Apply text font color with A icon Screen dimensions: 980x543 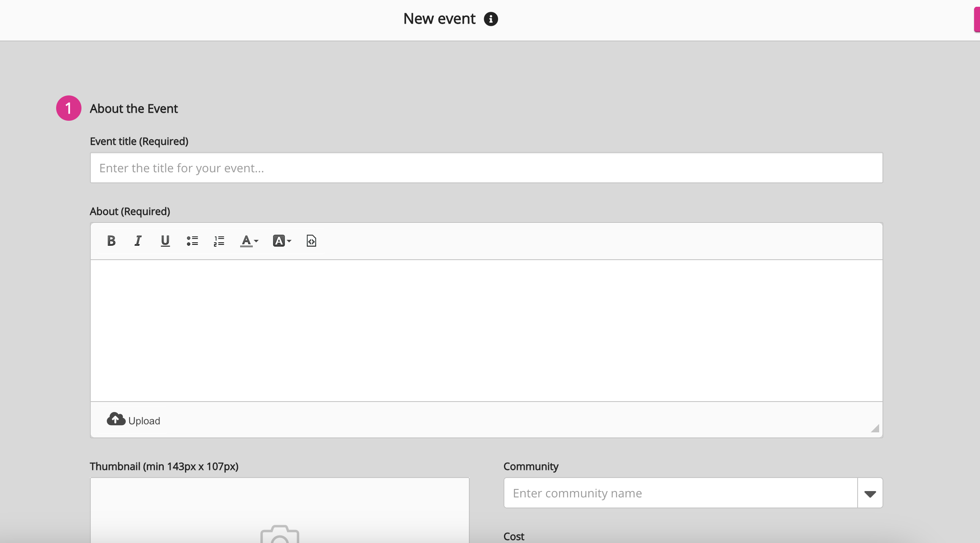[246, 241]
